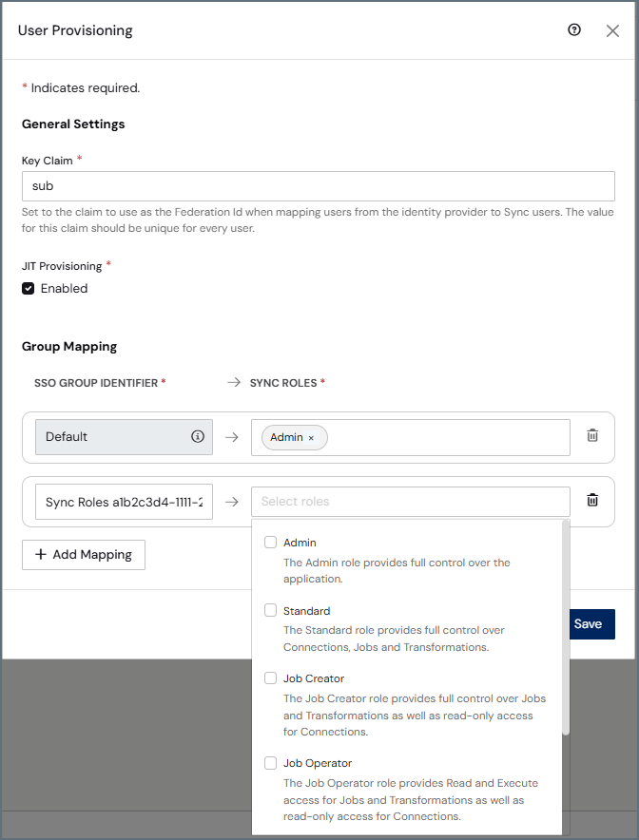Delete the Default mapping row
This screenshot has width=639, height=840.
point(592,435)
